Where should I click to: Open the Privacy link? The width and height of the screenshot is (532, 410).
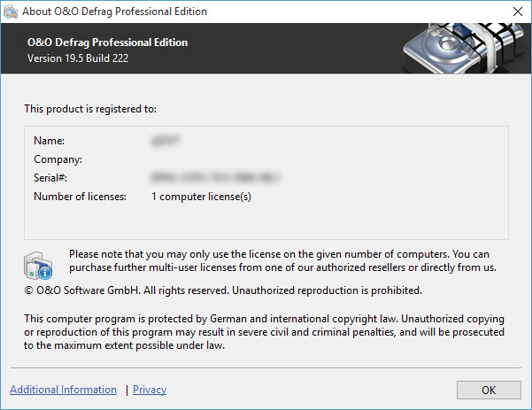pyautogui.click(x=150, y=390)
